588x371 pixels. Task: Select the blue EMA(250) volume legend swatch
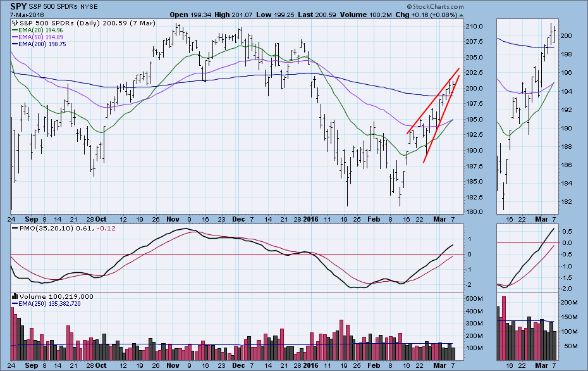coord(15,304)
